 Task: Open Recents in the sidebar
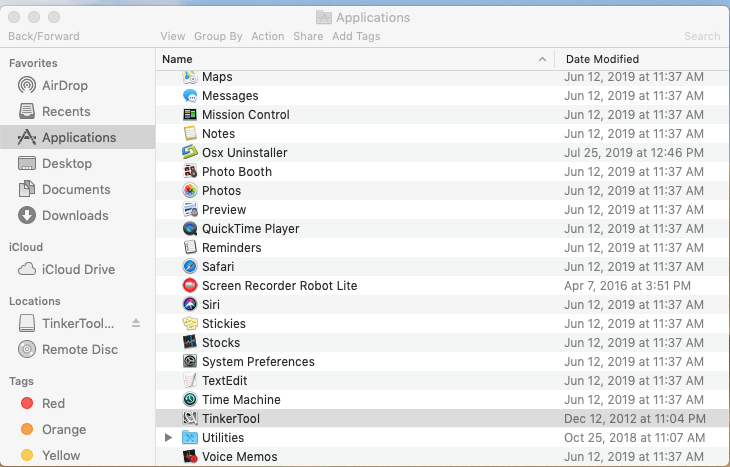click(77, 112)
